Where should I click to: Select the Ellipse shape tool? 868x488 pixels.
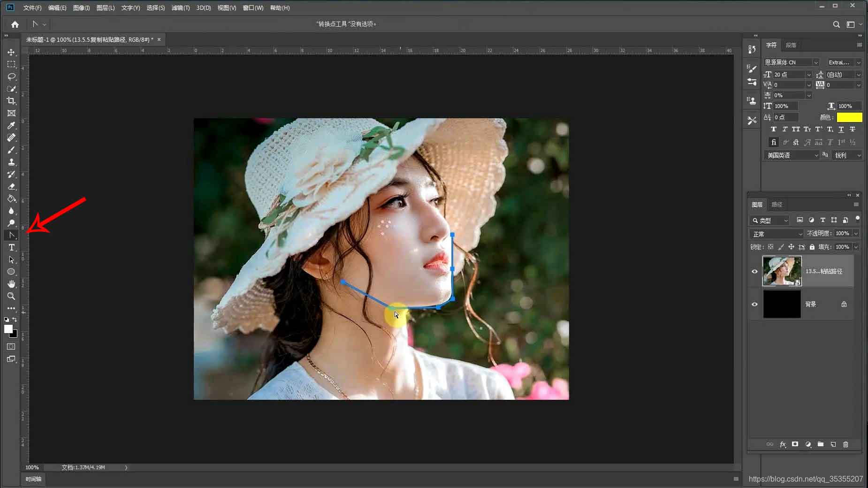[11, 272]
